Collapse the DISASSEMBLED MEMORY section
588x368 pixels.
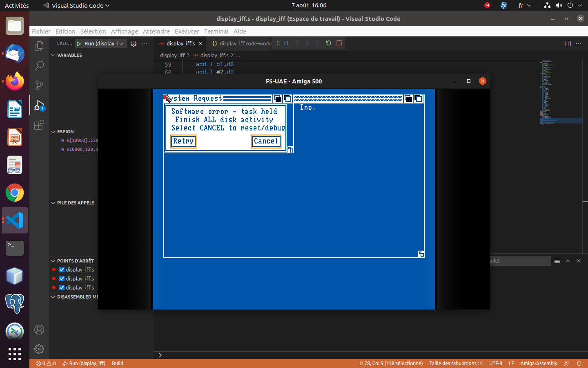(x=74, y=297)
